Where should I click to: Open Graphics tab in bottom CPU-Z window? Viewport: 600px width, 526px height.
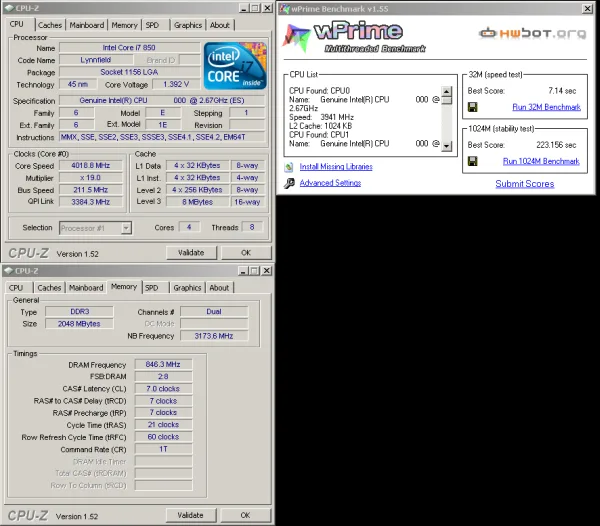[x=187, y=288]
